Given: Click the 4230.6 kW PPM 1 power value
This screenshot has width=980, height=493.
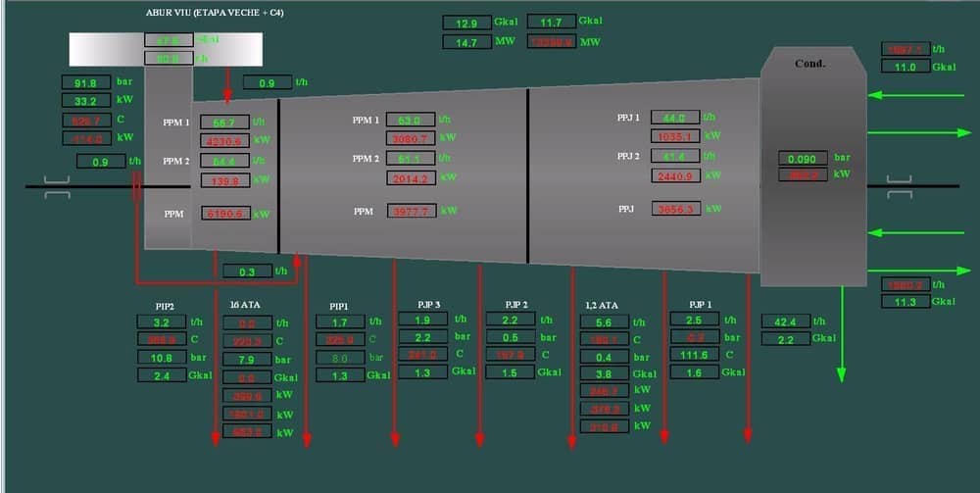Looking at the screenshot, I should (x=224, y=140).
